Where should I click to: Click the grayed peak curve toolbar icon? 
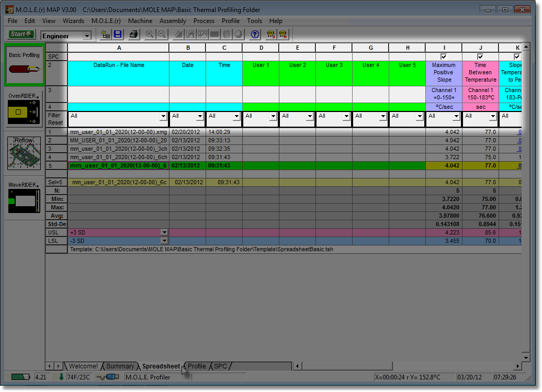(190, 34)
